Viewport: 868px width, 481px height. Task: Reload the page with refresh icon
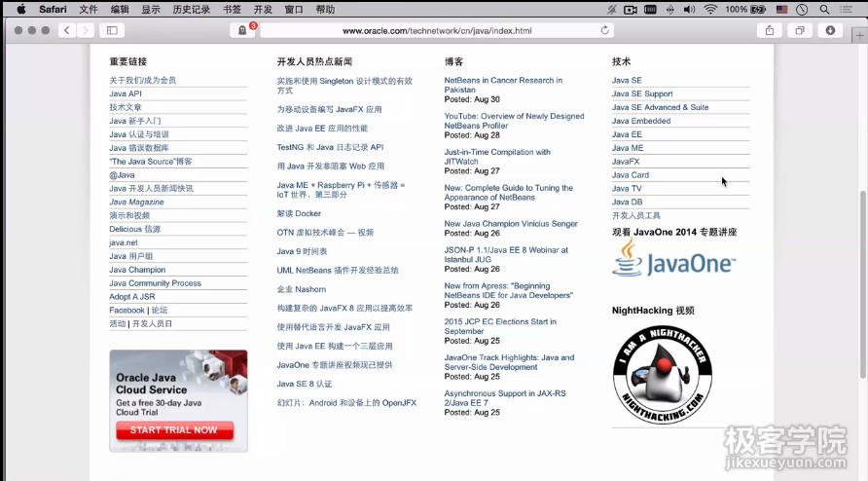[604, 30]
